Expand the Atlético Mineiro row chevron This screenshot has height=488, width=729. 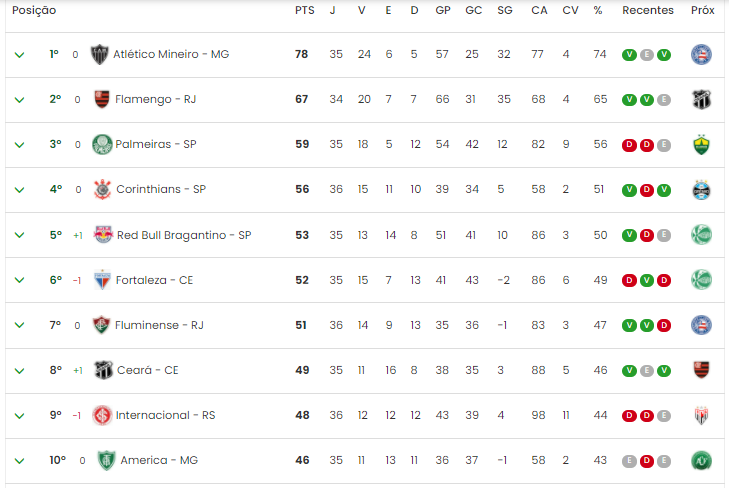point(19,55)
